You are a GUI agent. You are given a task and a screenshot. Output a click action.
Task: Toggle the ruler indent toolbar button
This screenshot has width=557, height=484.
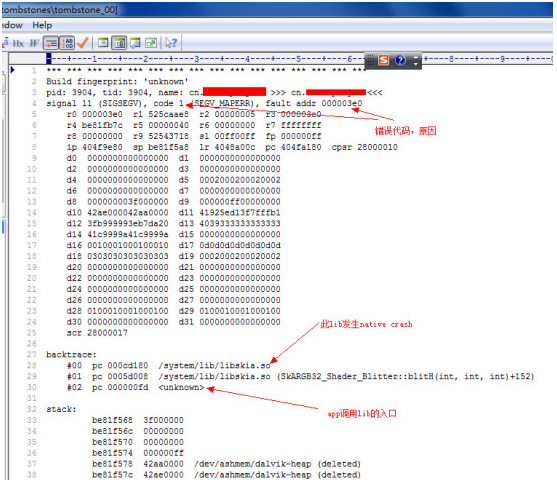(x=50, y=43)
